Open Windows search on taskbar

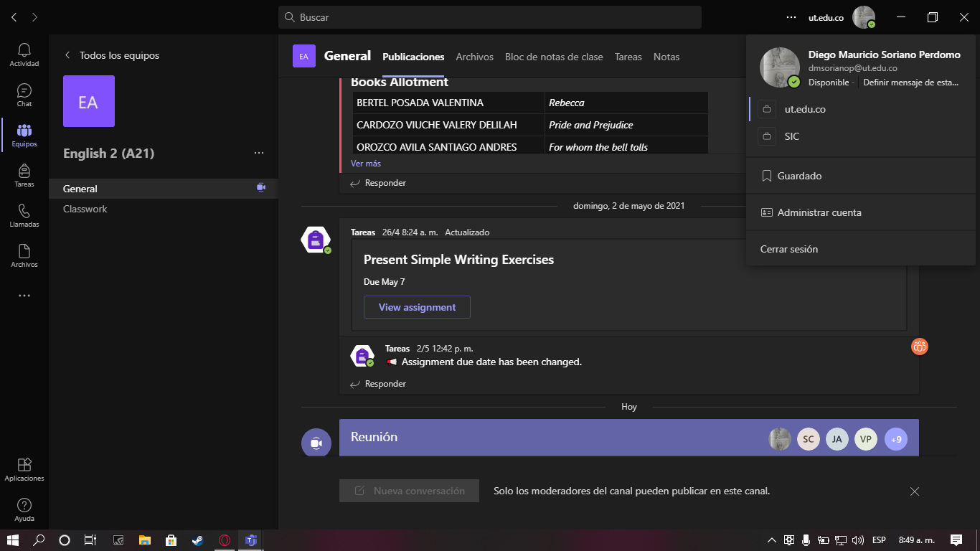point(39,540)
